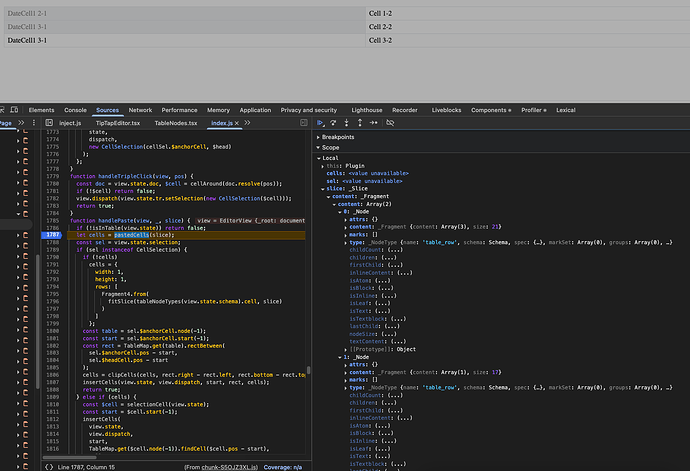Open the TipTapEditor.tsx file tab
Image resolution: width=690 pixels, height=471 pixels.
pos(117,123)
